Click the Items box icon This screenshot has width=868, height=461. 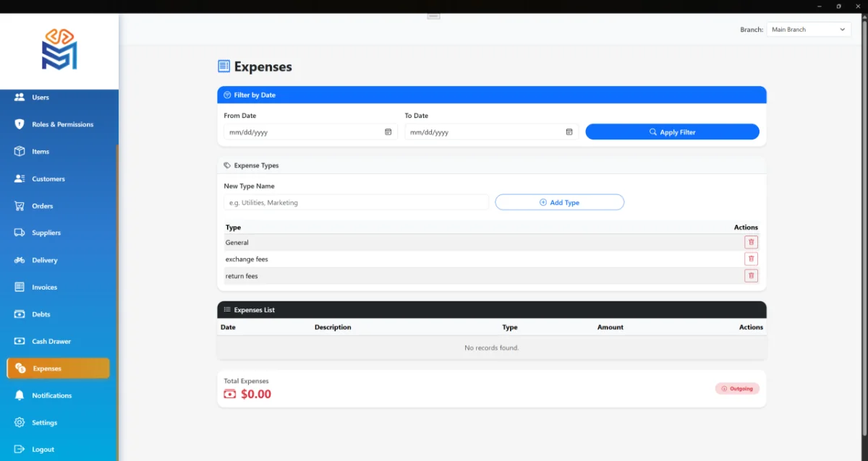(x=20, y=151)
